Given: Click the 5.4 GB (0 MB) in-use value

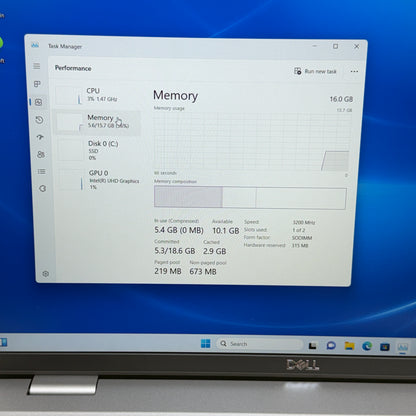Looking at the screenshot, I should pos(179,230).
